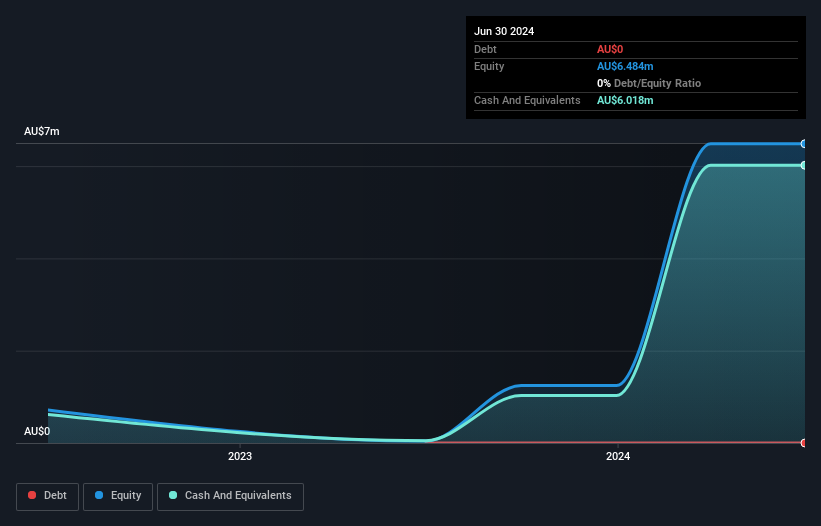Click the AU$6.484m equity value
Screen dimensions: 821x526
pos(625,66)
